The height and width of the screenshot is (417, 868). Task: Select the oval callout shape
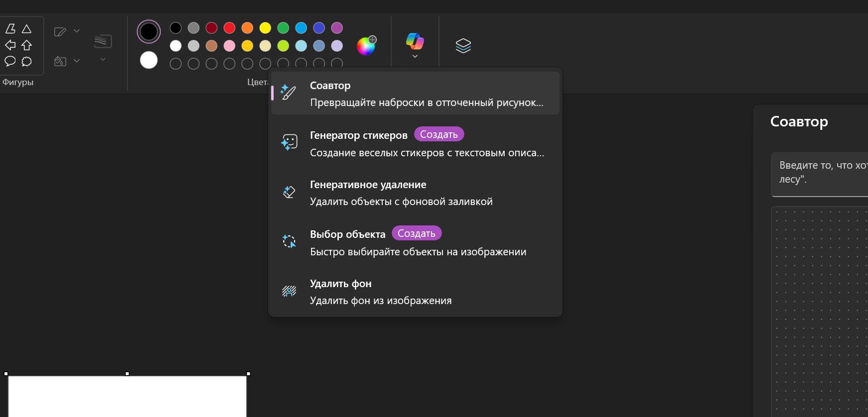pyautogui.click(x=10, y=61)
